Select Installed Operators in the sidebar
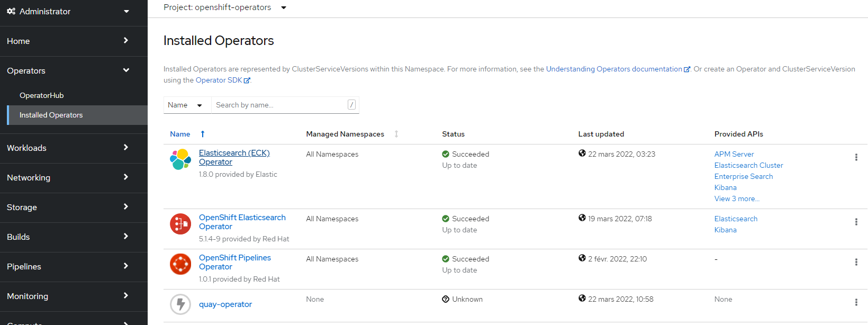 51,115
